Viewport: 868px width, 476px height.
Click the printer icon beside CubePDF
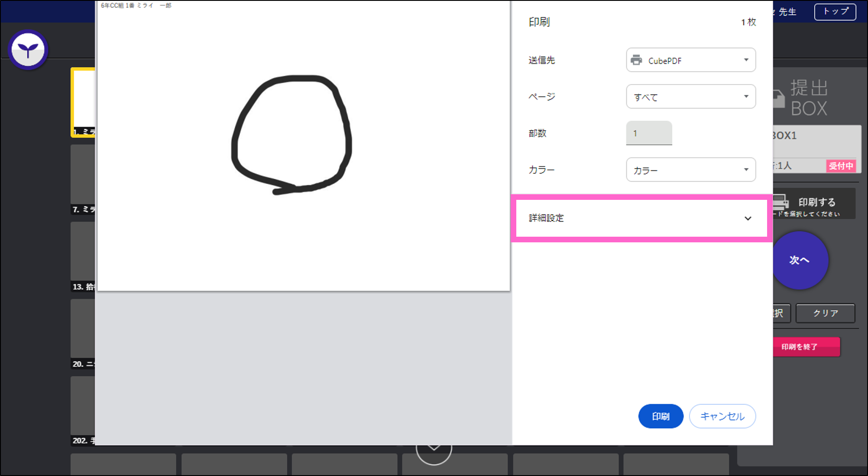click(x=637, y=60)
